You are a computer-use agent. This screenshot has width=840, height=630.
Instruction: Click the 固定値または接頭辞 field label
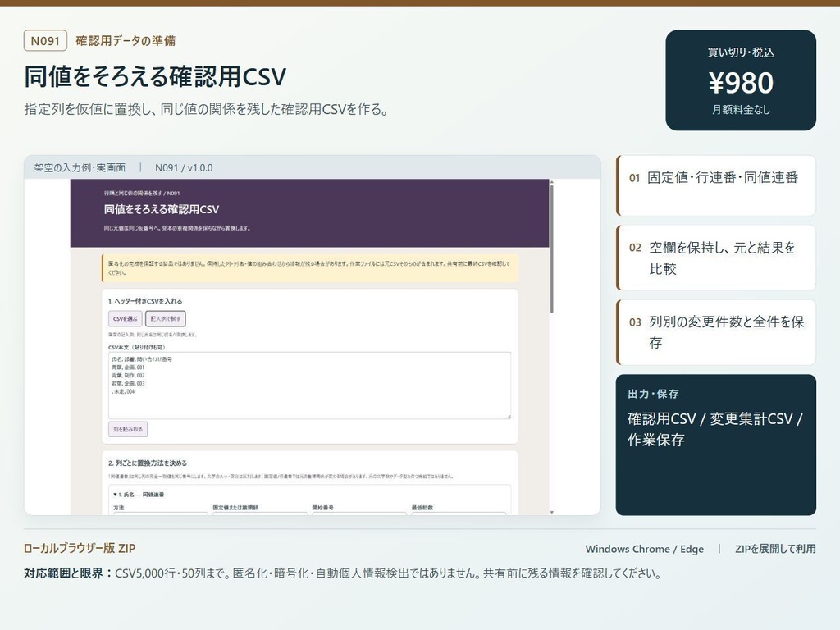click(235, 507)
